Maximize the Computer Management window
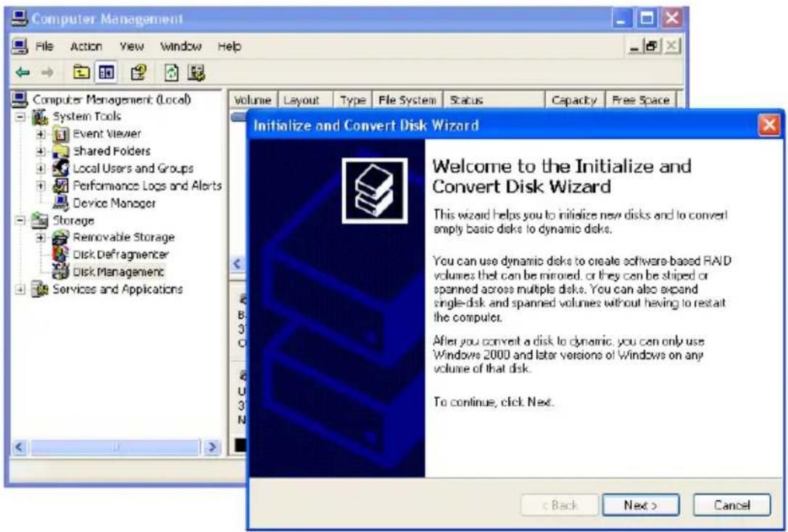The width and height of the screenshot is (788, 532). [x=647, y=19]
